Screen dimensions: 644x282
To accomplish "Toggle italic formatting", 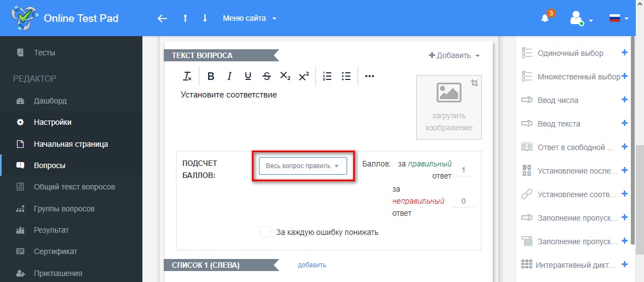I will tap(229, 76).
